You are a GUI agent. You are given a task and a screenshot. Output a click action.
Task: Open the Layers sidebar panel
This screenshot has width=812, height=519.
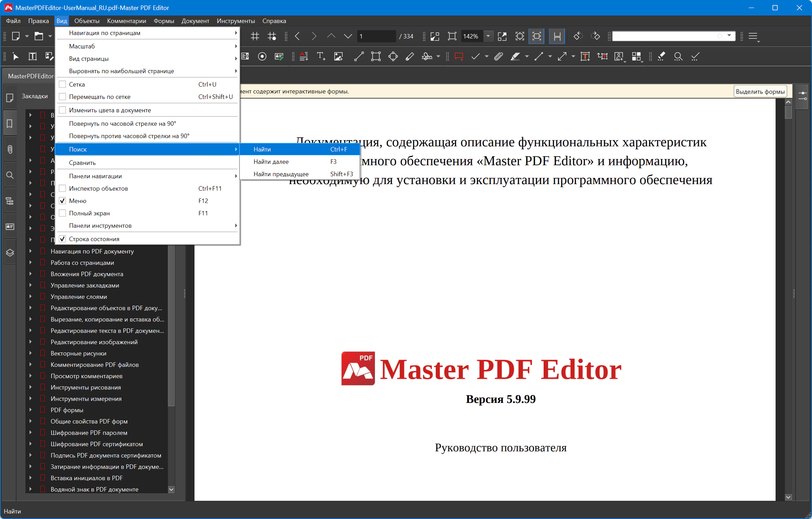10,253
